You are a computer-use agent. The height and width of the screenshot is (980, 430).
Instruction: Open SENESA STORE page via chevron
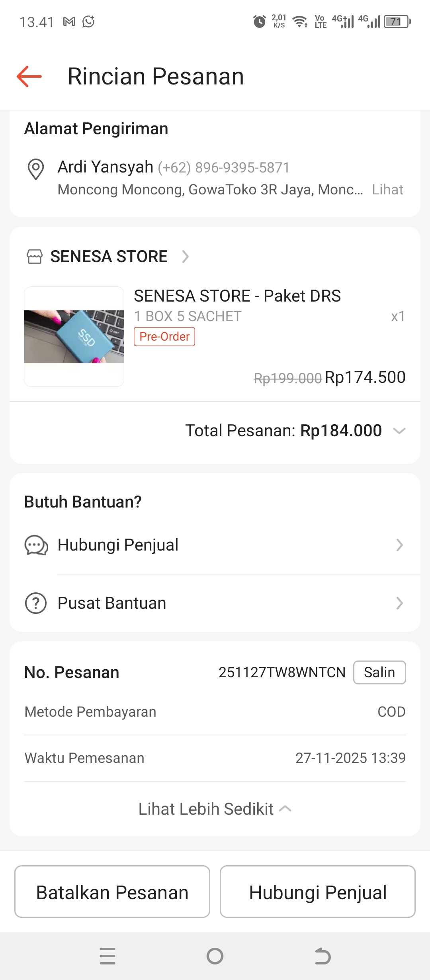tap(185, 257)
